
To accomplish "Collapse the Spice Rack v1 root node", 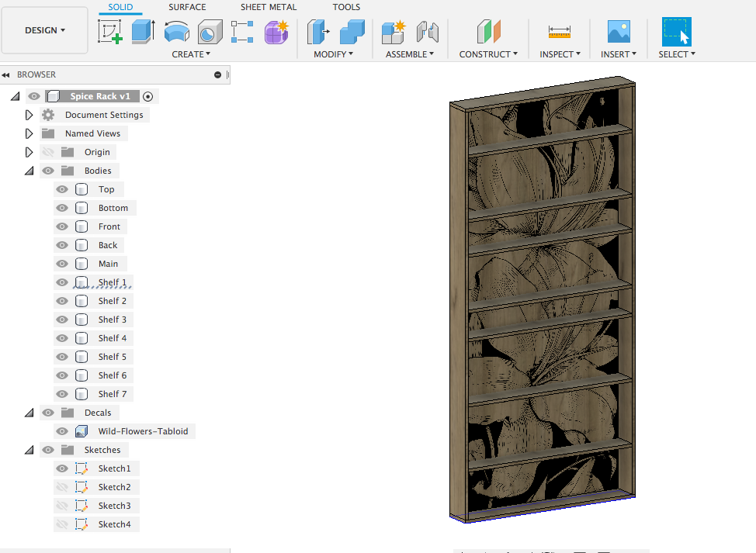I will (16, 96).
